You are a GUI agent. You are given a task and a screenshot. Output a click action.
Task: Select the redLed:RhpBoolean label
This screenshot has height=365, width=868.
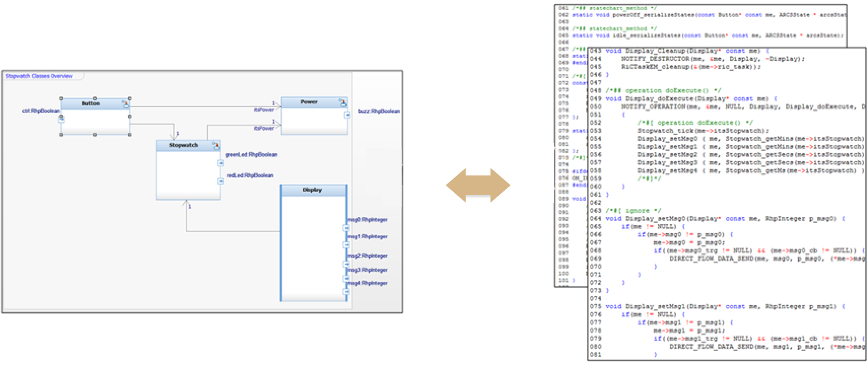click(x=250, y=175)
